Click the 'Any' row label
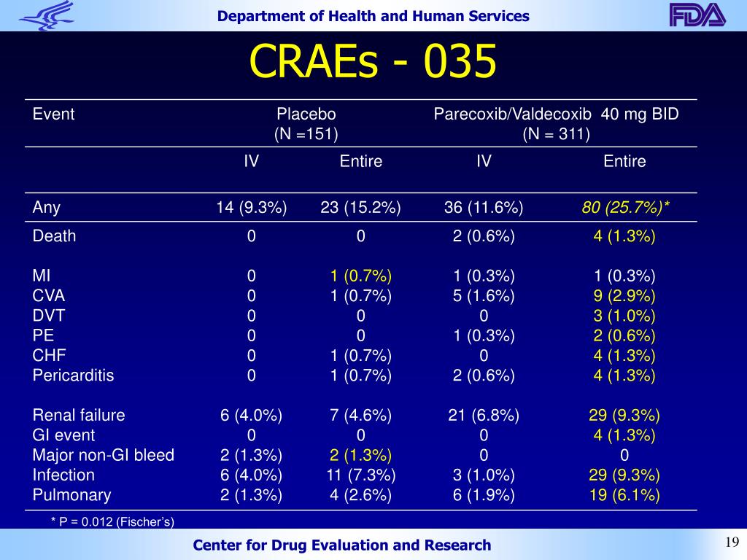This screenshot has height=560, width=747. pos(46,208)
